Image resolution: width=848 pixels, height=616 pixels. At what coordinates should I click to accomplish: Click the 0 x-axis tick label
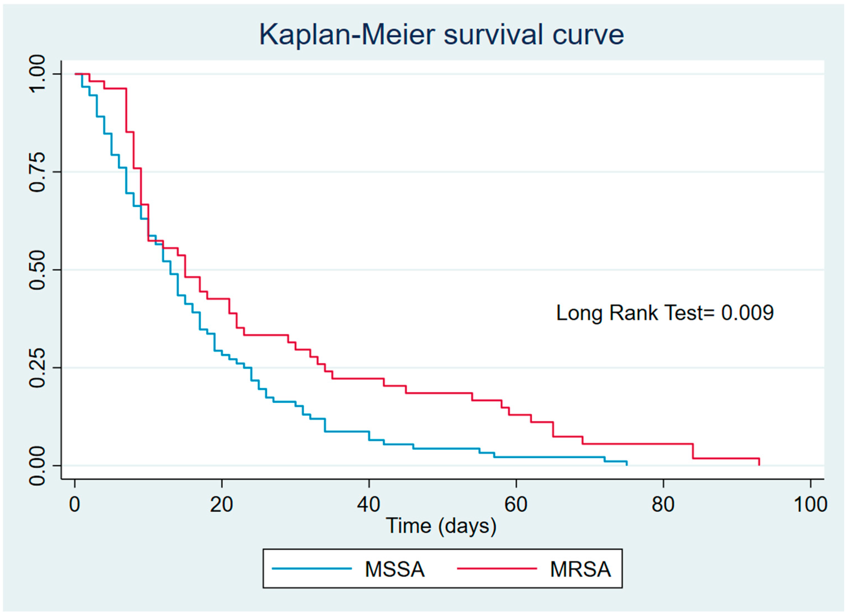[x=75, y=504]
